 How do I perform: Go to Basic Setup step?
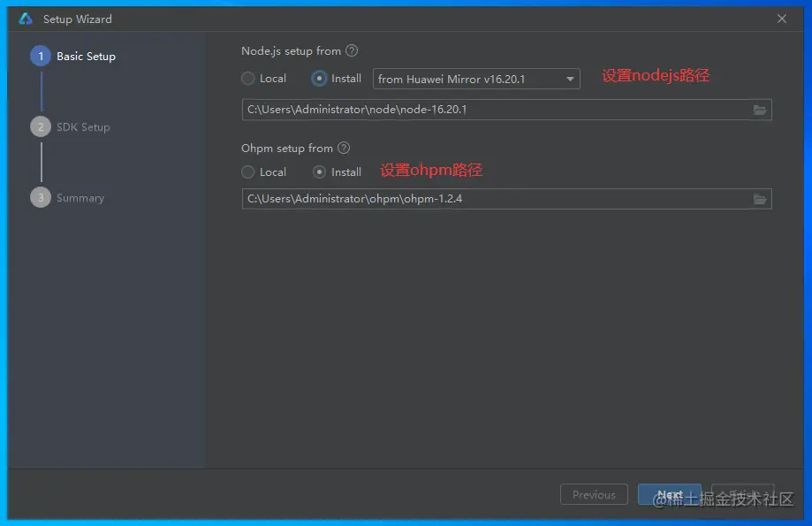[73, 56]
